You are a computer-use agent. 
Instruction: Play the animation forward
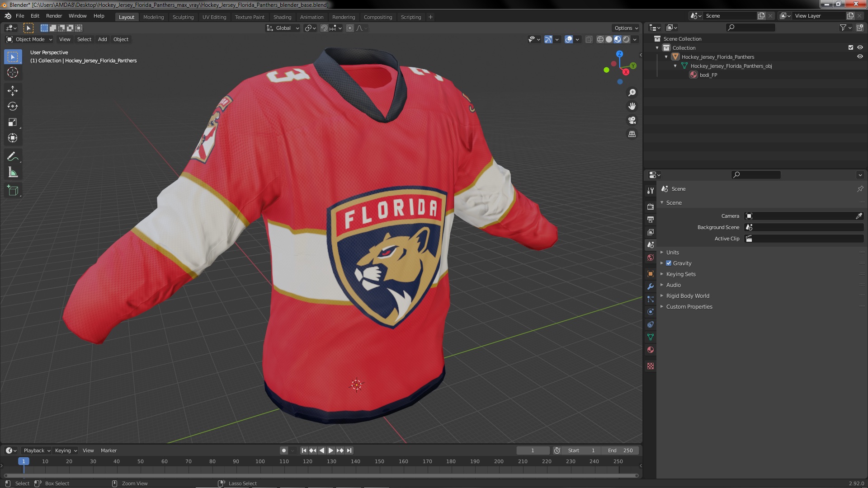(331, 450)
